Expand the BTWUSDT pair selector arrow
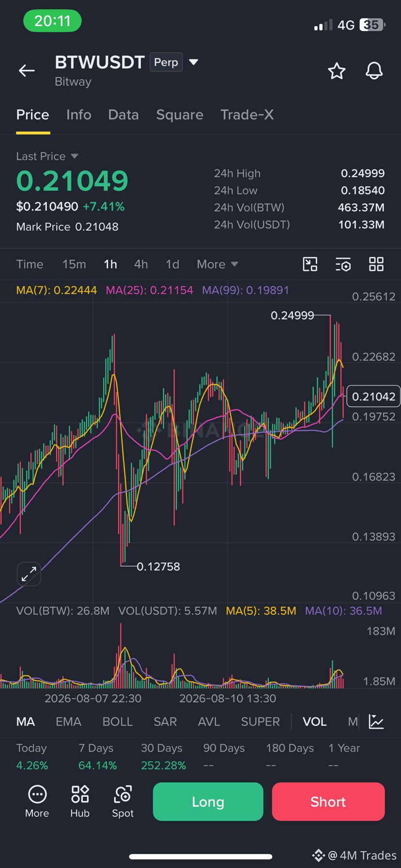Screen dimensions: 401x868 click(193, 62)
